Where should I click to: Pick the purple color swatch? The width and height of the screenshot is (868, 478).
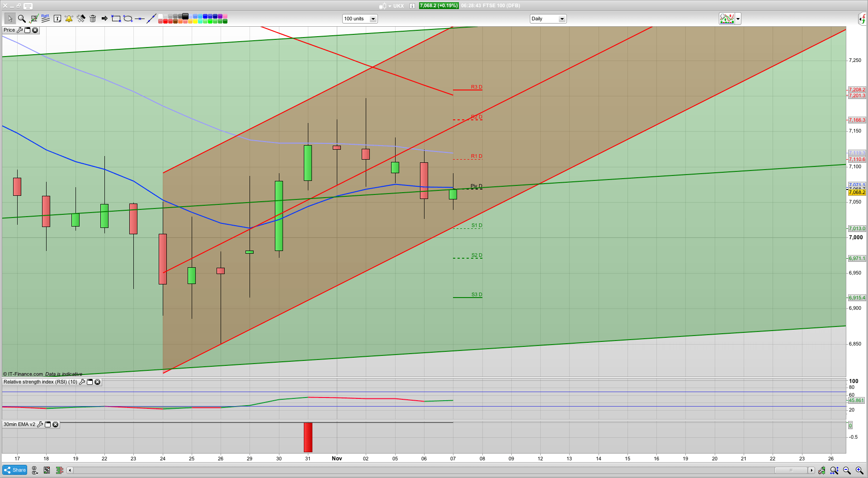coord(220,16)
